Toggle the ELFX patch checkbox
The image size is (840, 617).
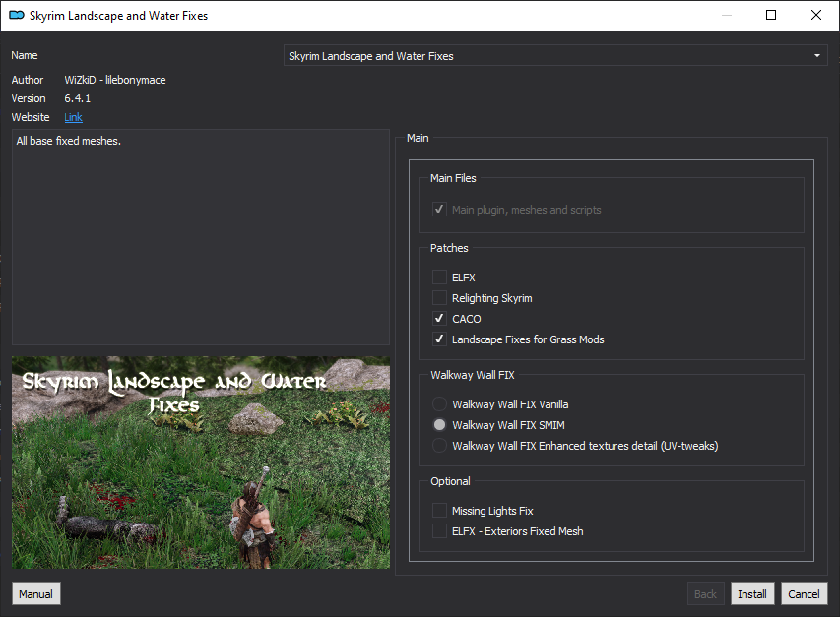439,278
